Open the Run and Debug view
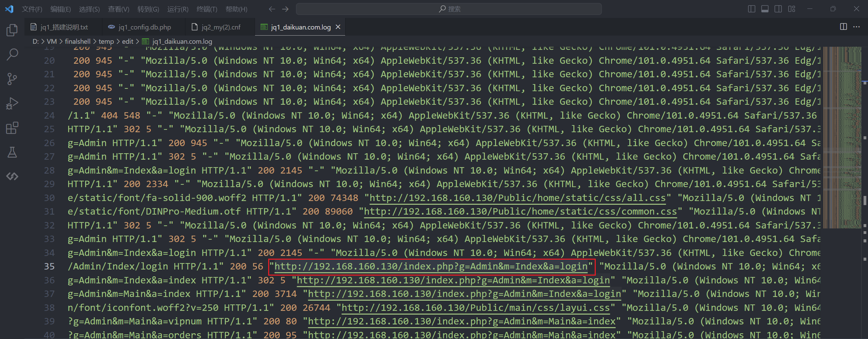Image resolution: width=868 pixels, height=339 pixels. click(12, 103)
